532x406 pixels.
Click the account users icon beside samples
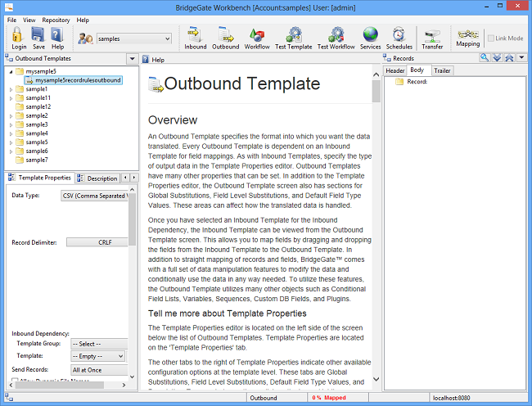click(x=85, y=38)
